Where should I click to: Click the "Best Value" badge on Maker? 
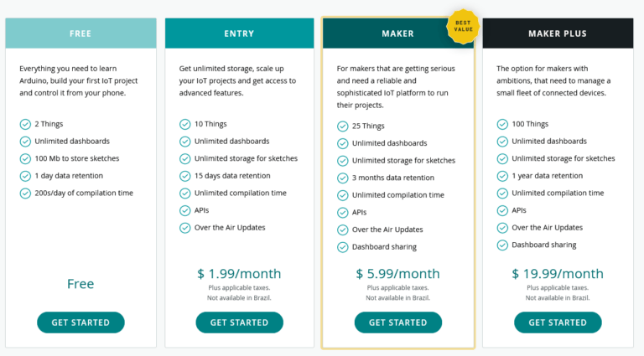click(x=461, y=24)
